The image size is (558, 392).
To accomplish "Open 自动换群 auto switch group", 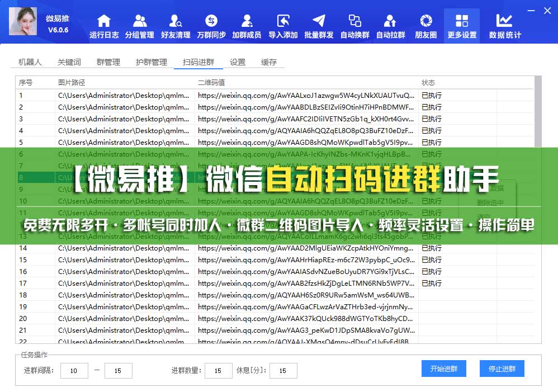I will 354,26.
